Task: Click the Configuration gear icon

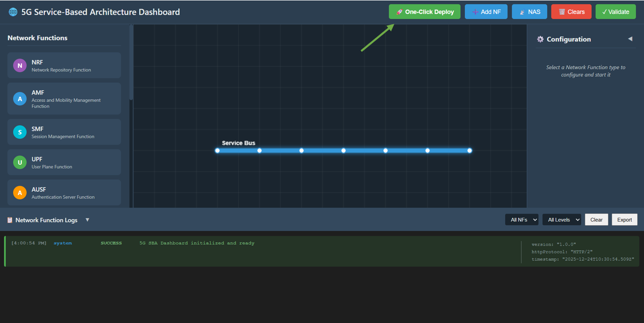Action: 540,39
